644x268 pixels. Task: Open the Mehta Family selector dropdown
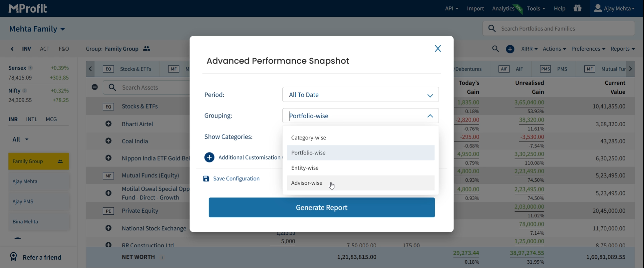[x=37, y=29]
